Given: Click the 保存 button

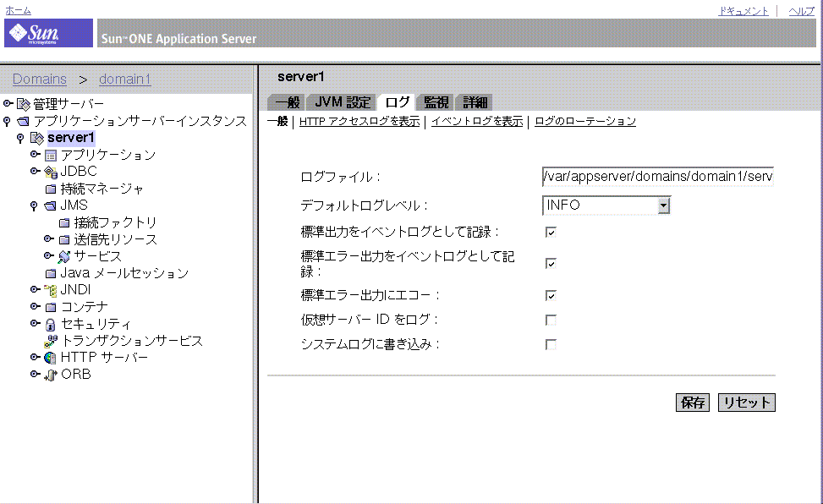Looking at the screenshot, I should pos(692,403).
